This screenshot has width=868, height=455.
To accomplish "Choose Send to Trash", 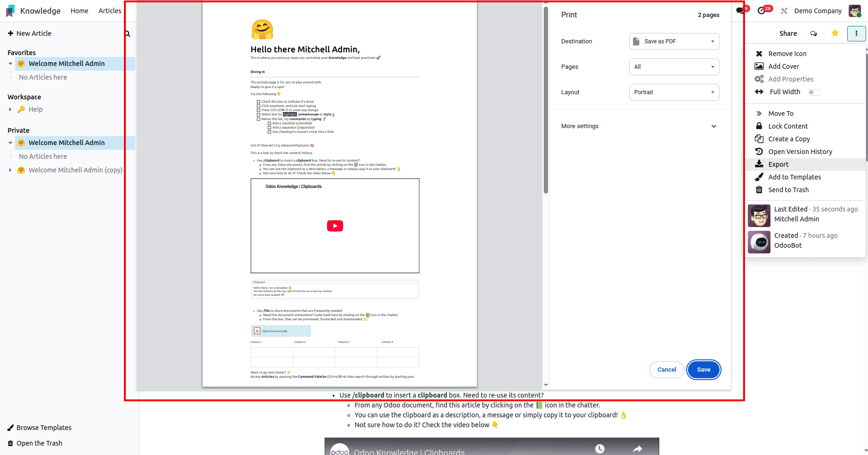I will tap(806, 190).
